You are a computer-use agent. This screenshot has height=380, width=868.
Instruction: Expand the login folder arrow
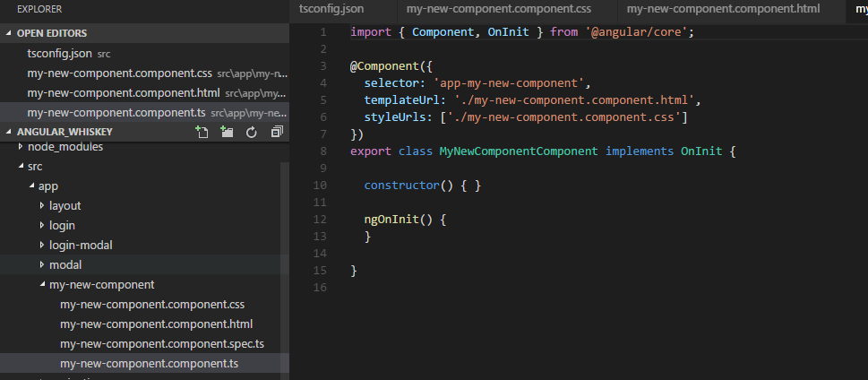(x=42, y=226)
